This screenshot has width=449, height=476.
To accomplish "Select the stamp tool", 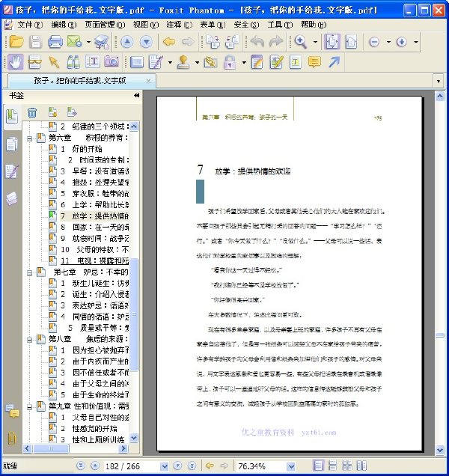I will (x=184, y=62).
